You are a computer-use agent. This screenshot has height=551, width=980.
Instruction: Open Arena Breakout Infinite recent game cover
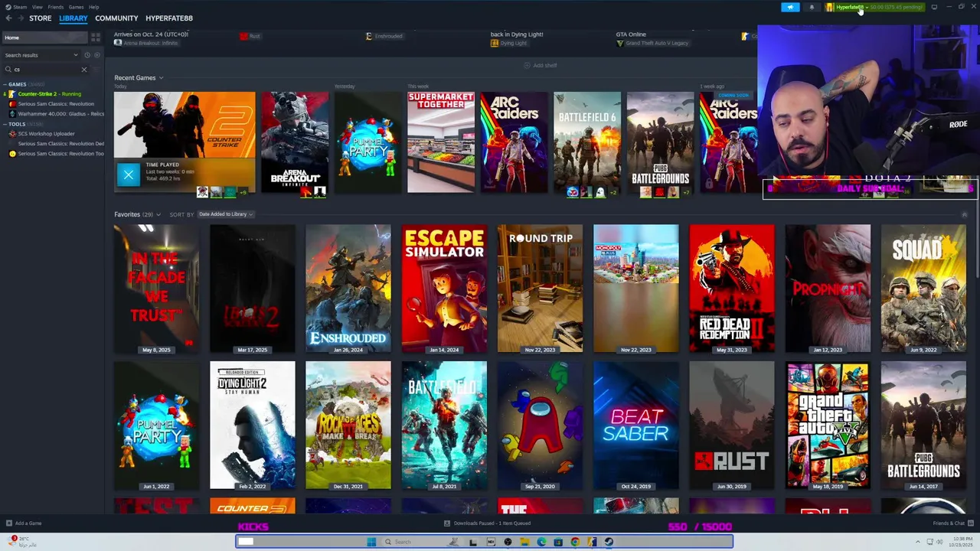point(295,142)
